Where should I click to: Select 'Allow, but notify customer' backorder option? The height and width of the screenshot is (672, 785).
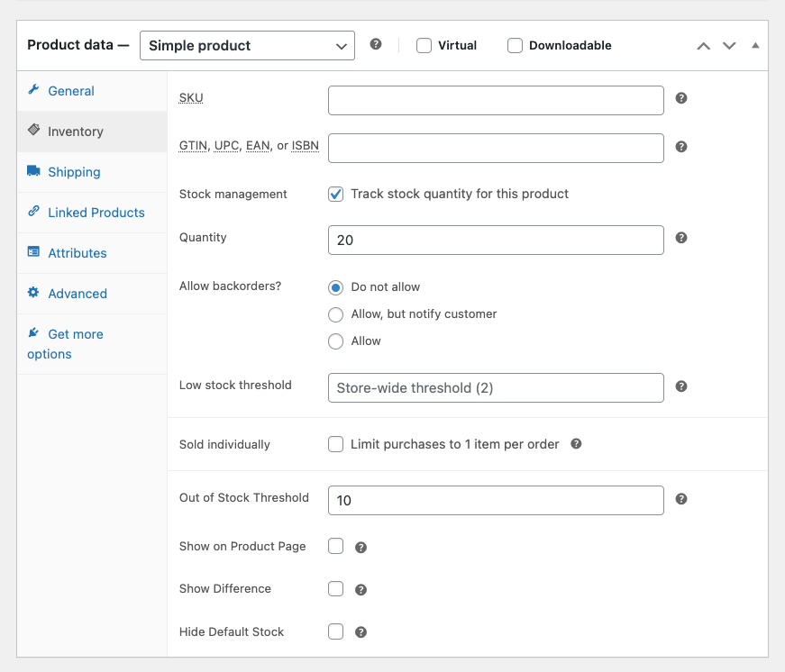tap(336, 314)
